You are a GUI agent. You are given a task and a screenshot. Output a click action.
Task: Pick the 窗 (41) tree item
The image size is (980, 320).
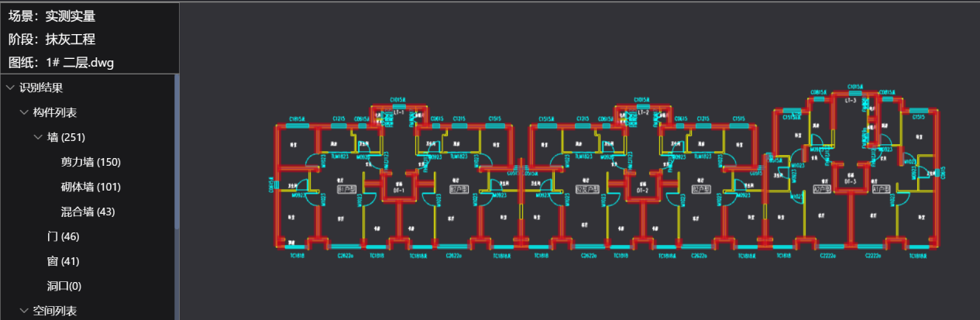(x=64, y=261)
